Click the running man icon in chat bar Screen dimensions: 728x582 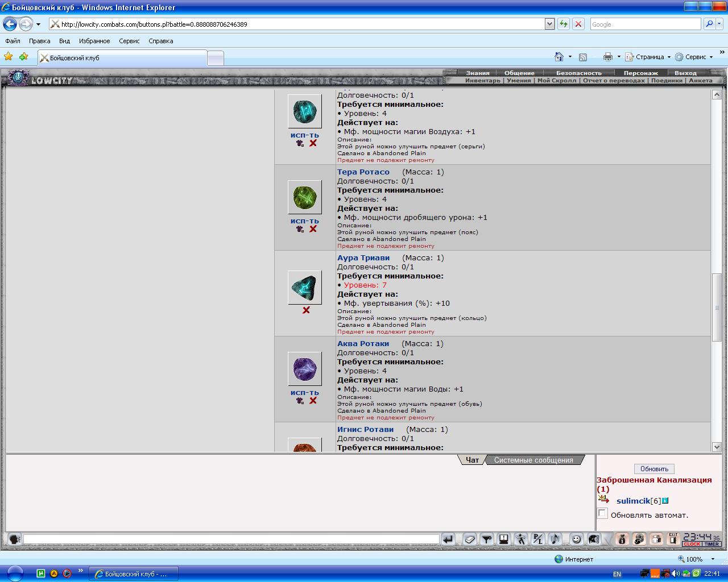click(x=521, y=539)
